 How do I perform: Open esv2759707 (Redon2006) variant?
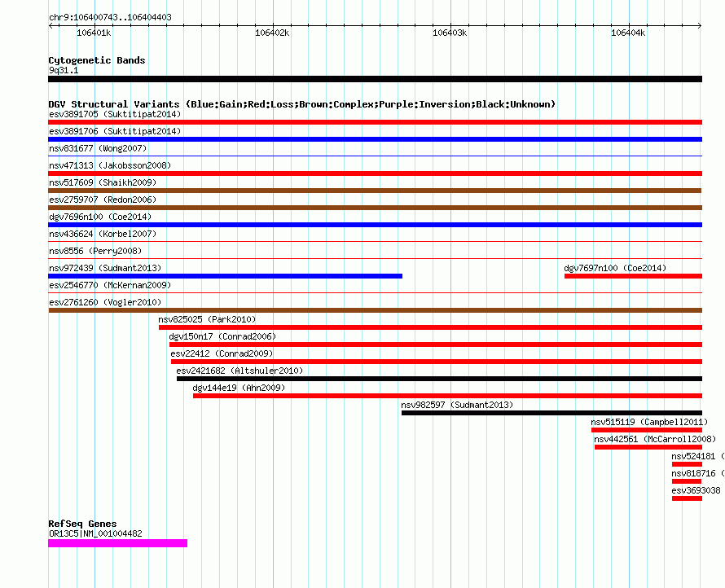coord(103,200)
